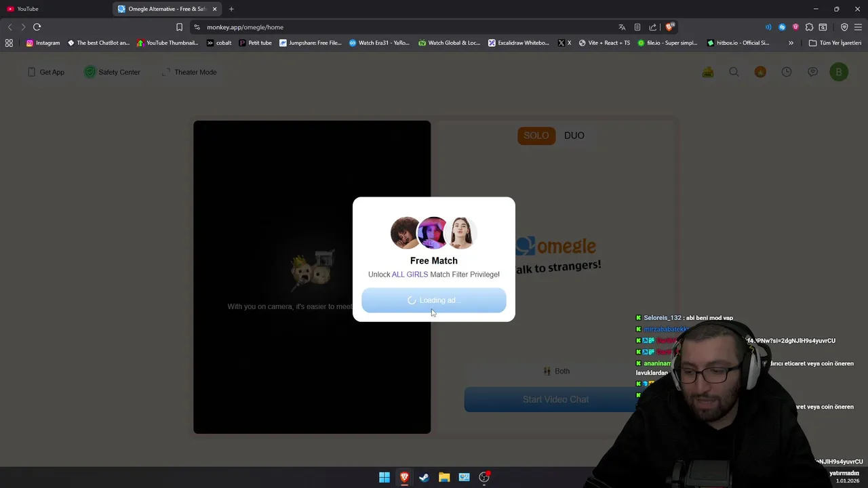Viewport: 868px width, 488px height.
Task: Open the apps grid in bookmarks bar
Action: (x=9, y=43)
